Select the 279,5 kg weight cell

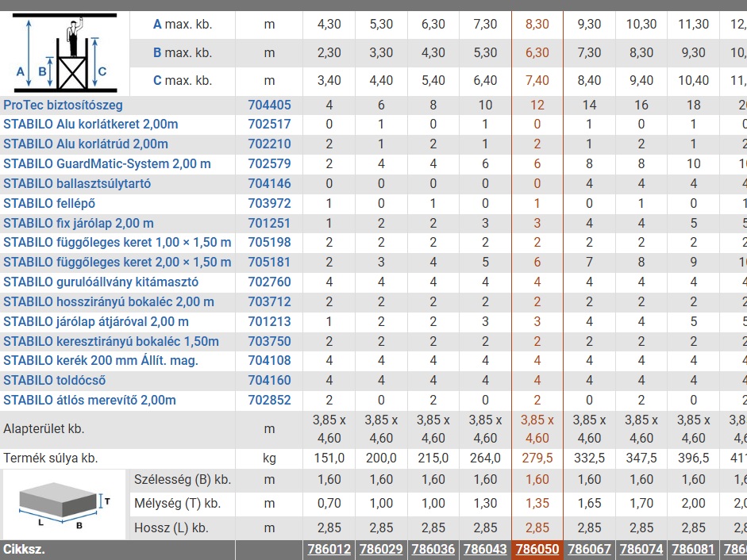(537, 458)
